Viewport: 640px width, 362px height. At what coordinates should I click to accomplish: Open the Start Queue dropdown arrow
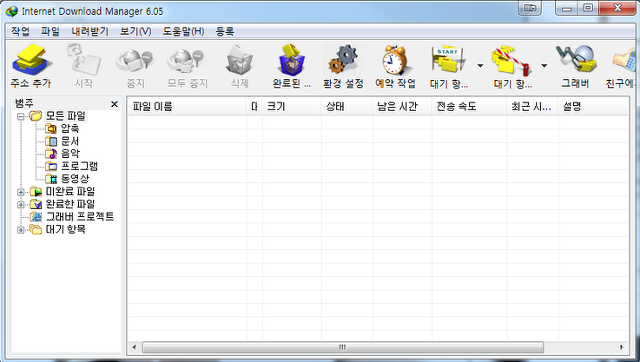[480, 65]
